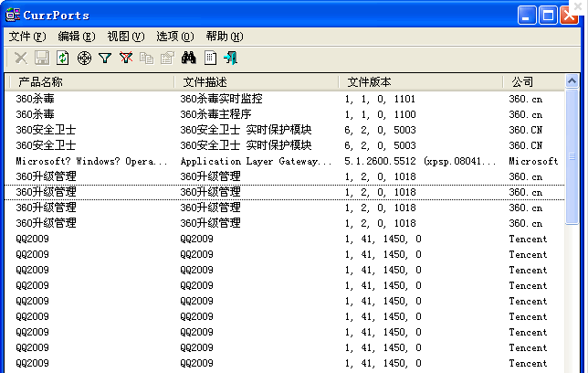Click the binoculars find icon
This screenshot has height=373, width=588.
tap(189, 58)
